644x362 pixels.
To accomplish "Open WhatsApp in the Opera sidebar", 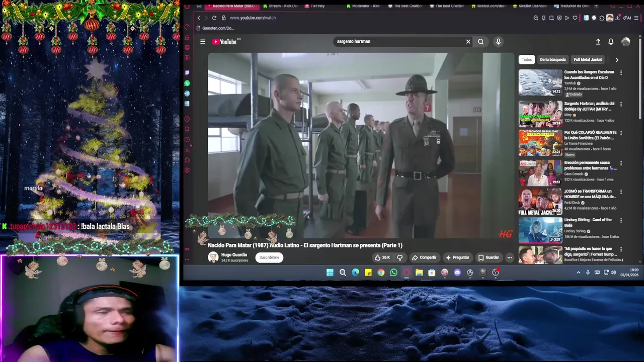I will point(187,83).
